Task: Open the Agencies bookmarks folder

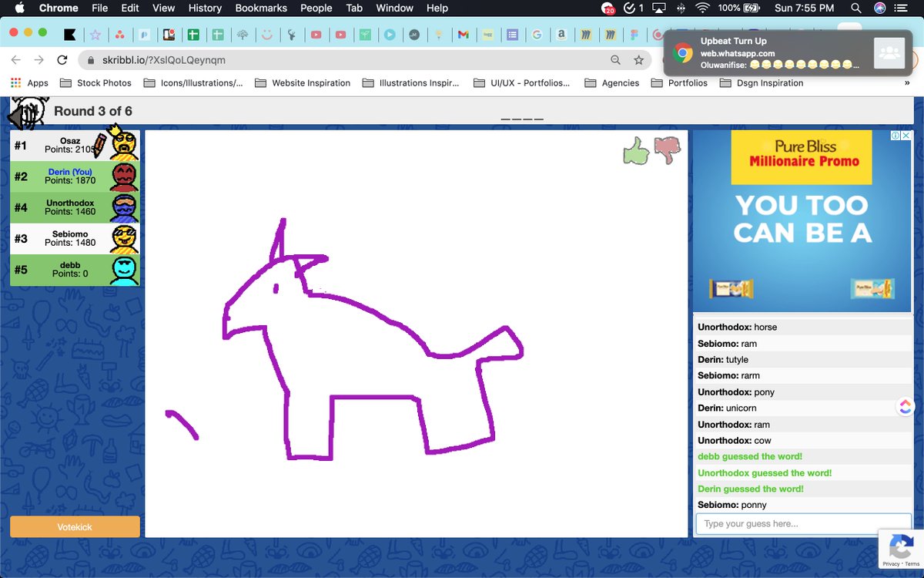Action: [612, 82]
